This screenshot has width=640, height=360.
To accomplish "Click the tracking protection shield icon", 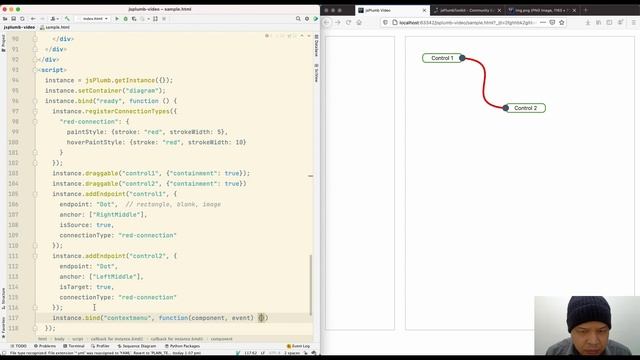I will [385, 23].
